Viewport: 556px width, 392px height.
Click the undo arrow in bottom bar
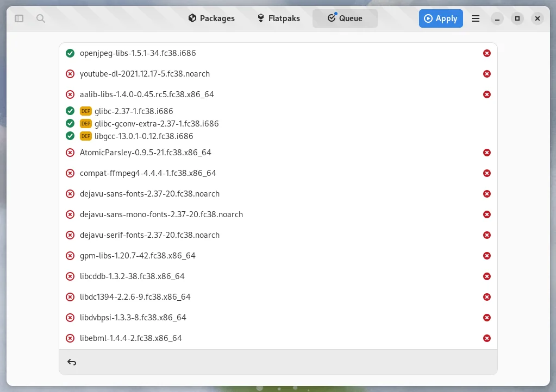72,362
